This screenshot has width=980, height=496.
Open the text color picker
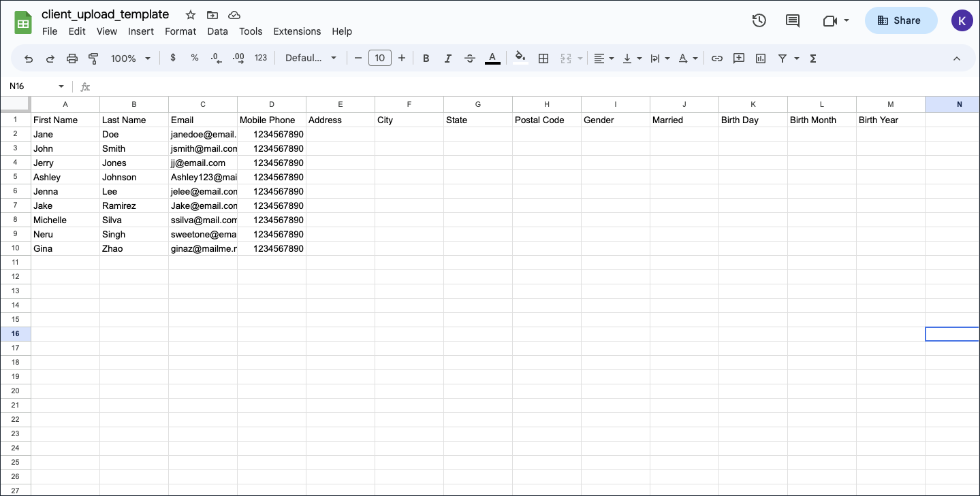tap(492, 59)
